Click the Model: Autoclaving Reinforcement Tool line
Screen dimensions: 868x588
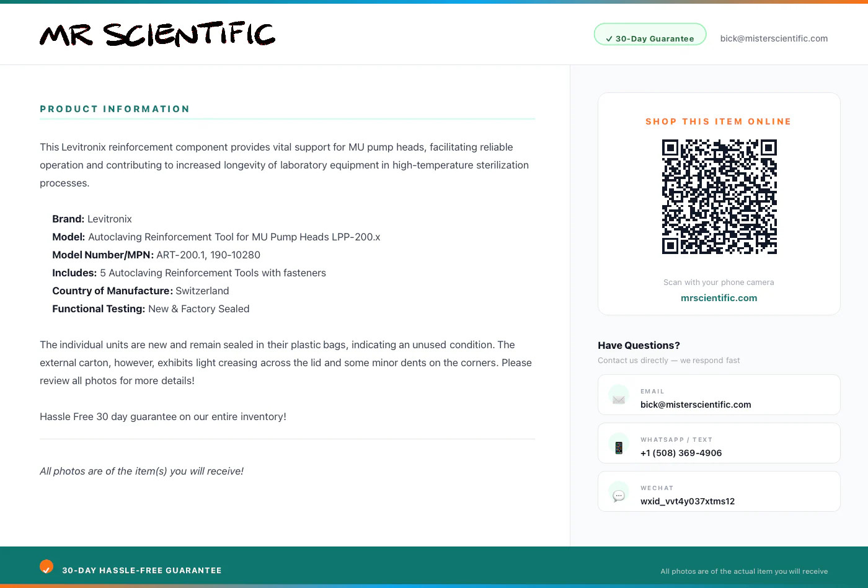[x=216, y=237]
